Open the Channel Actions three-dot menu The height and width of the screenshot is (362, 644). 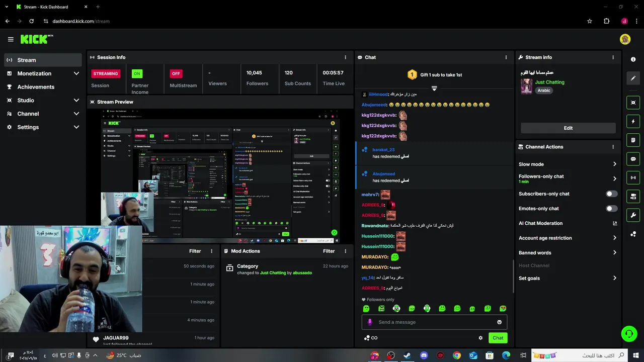pos(613,147)
